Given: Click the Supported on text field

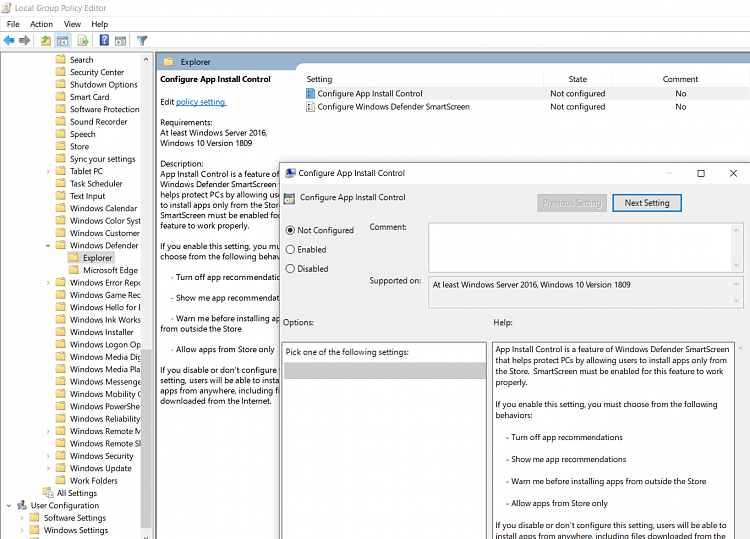Looking at the screenshot, I should [x=581, y=292].
